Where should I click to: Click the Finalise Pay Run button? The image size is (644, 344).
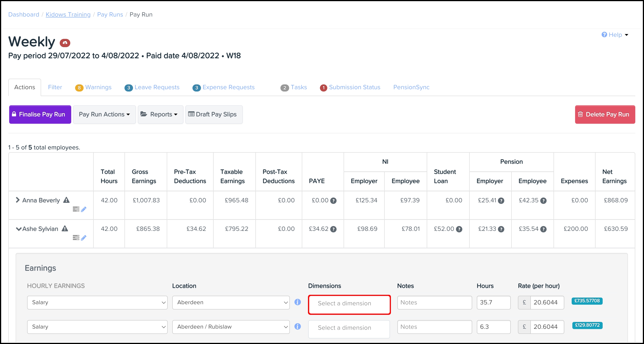(x=40, y=115)
